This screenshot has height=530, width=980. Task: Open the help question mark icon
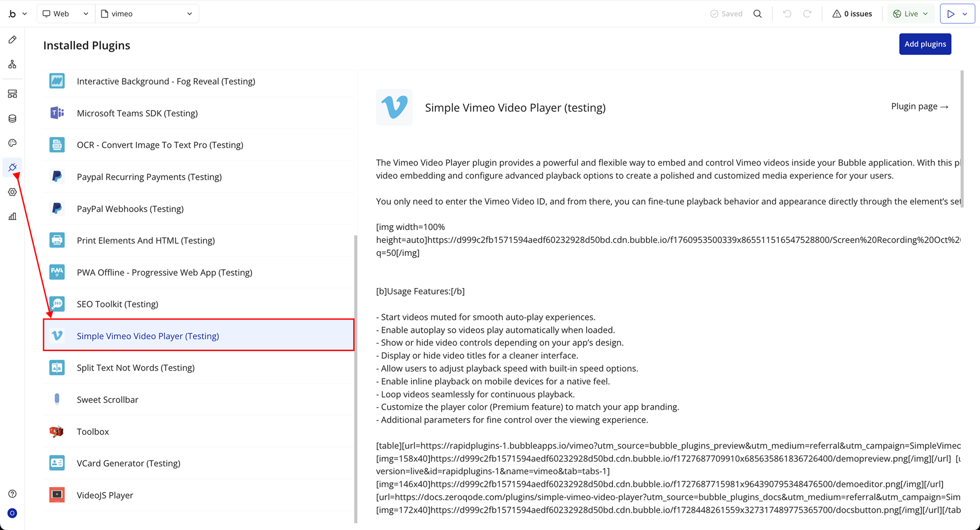click(12, 494)
